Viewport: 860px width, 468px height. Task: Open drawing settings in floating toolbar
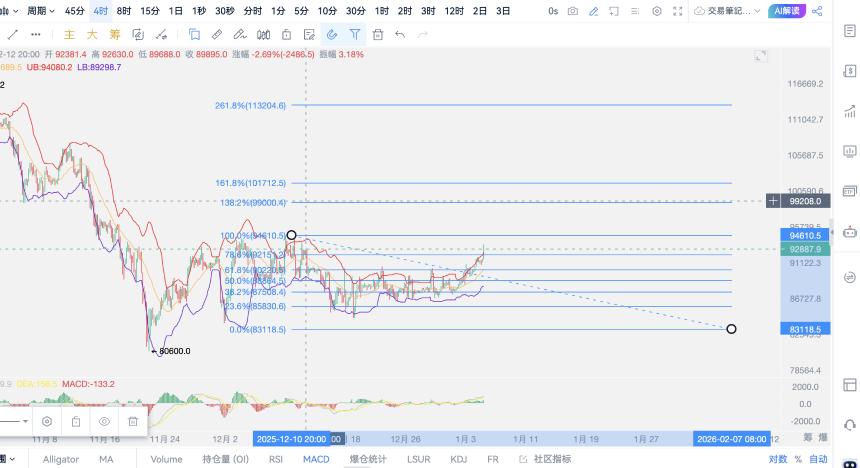coord(47,421)
